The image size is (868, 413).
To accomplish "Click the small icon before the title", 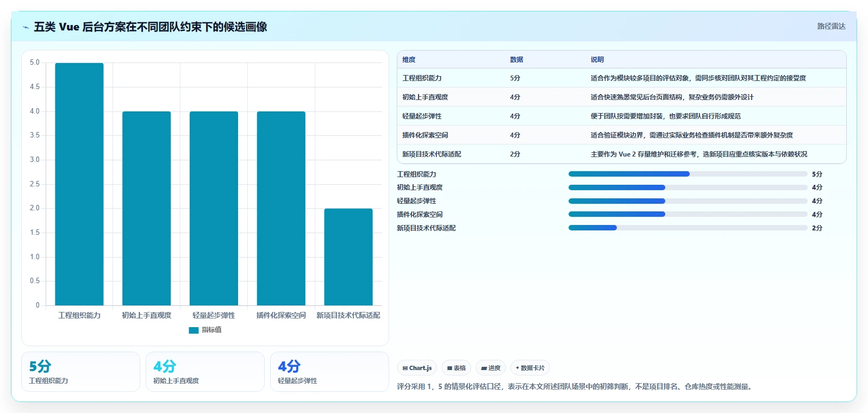I will 26,27.
